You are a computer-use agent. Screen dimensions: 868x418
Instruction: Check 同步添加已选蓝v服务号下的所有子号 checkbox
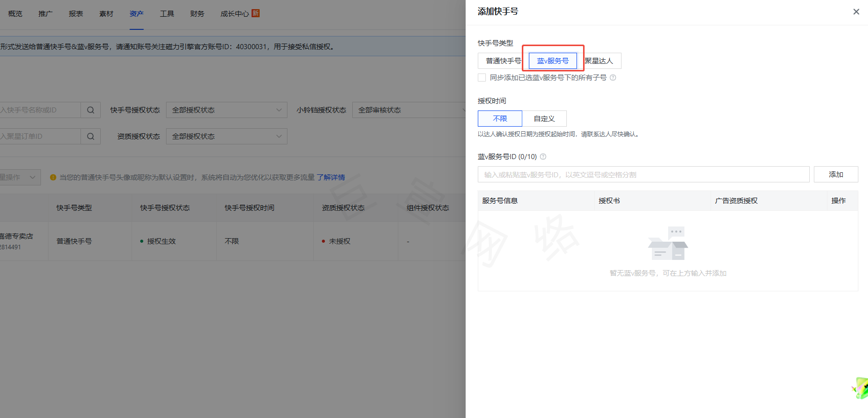(482, 78)
